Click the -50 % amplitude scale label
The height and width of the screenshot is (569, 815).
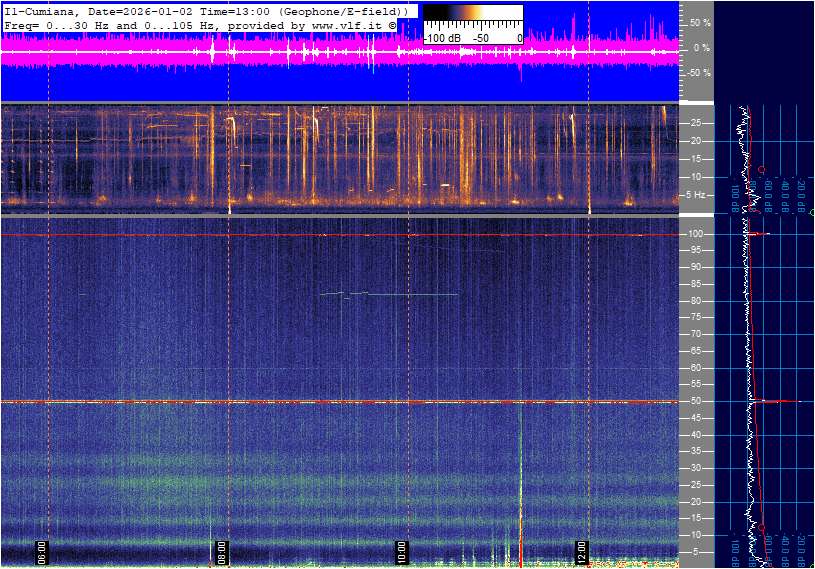click(x=698, y=73)
